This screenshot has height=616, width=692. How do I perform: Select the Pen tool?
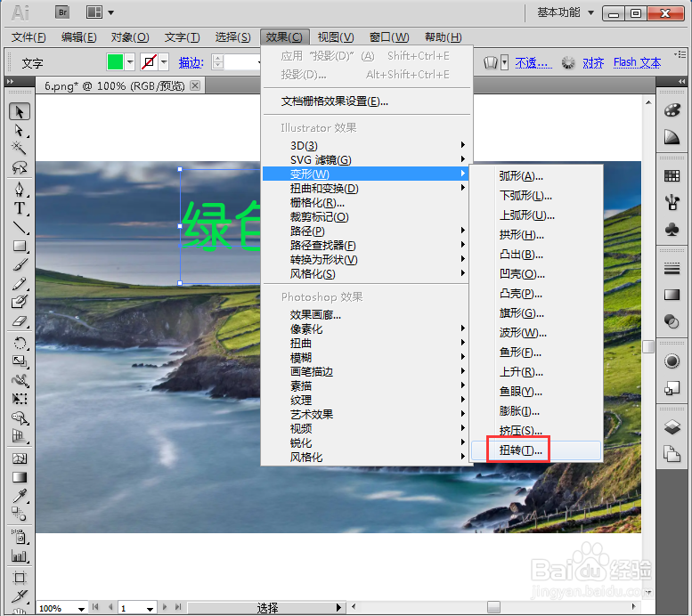click(x=20, y=189)
